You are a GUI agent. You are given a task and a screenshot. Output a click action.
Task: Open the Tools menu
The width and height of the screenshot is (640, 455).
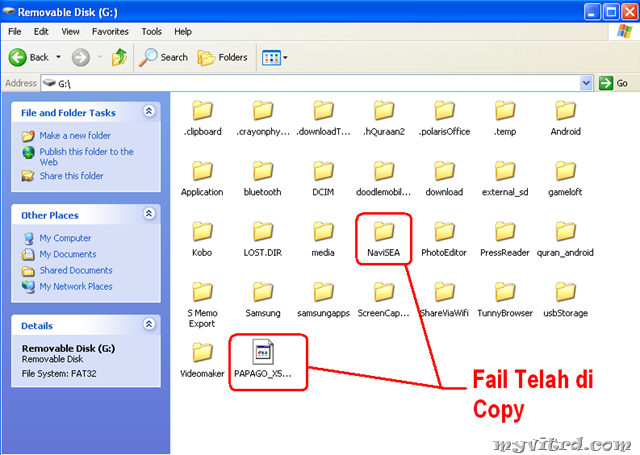pos(151,31)
